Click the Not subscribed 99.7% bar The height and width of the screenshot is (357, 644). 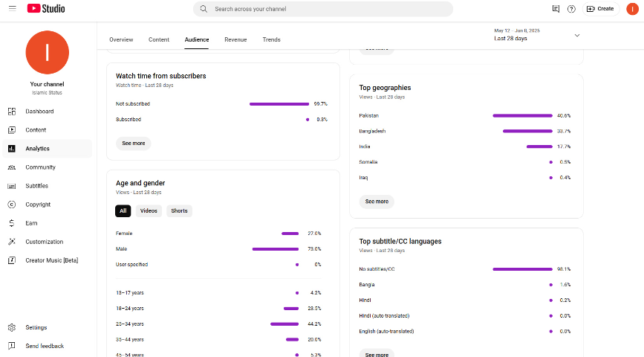279,104
